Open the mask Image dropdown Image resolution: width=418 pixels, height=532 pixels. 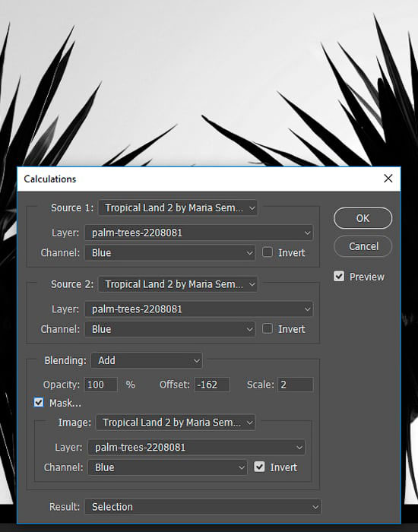176,423
